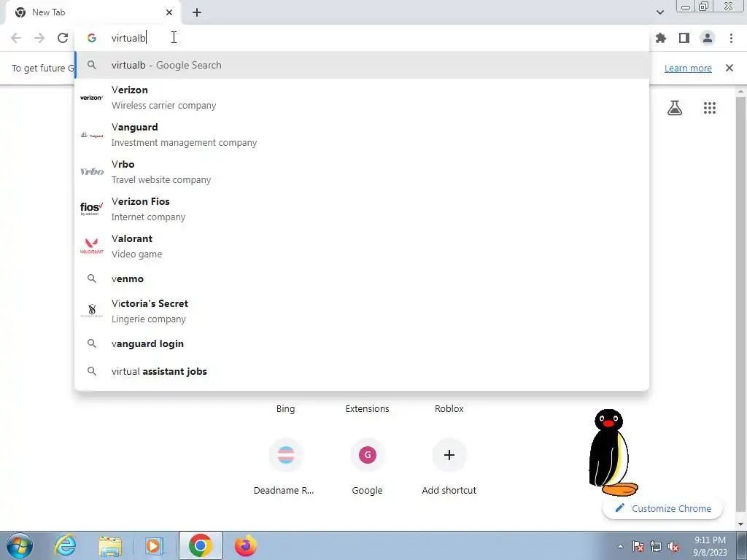Screen dimensions: 747x560
Task: Choose the Verizon Fios suggestion
Action: tap(362, 209)
